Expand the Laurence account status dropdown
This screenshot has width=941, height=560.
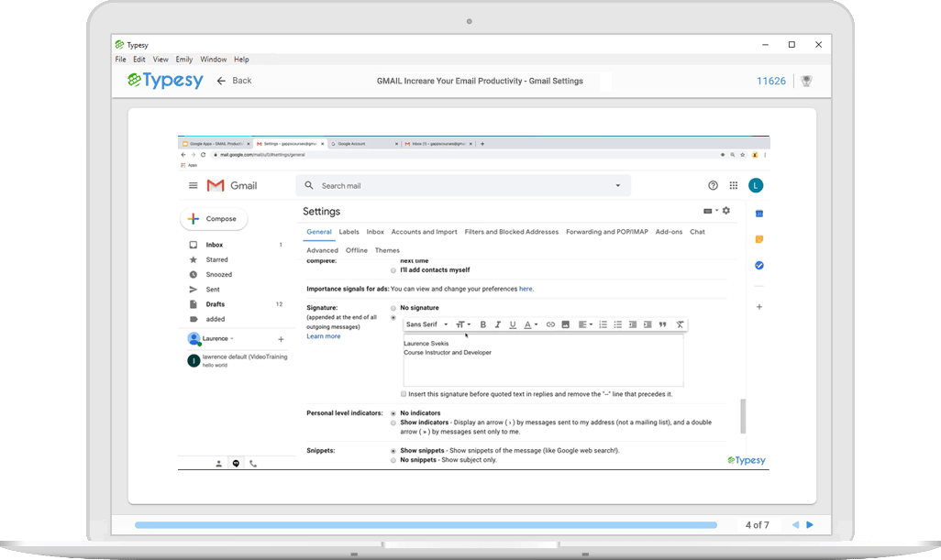232,339
